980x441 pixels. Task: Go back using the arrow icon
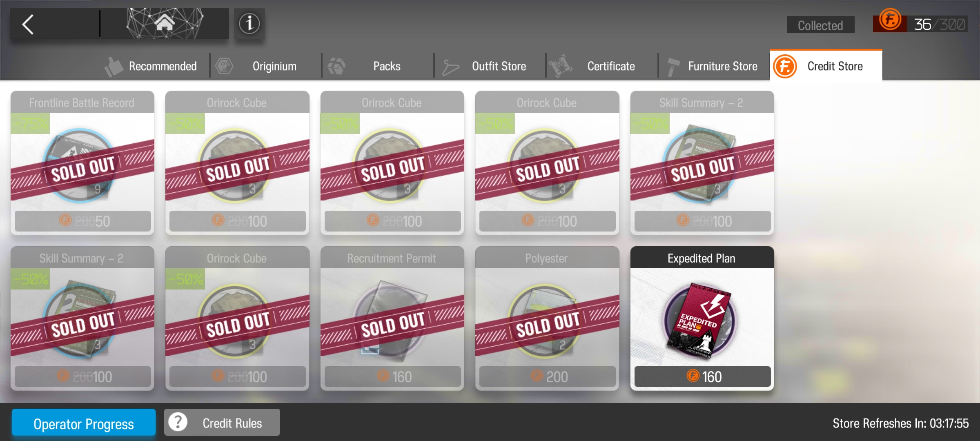[28, 24]
